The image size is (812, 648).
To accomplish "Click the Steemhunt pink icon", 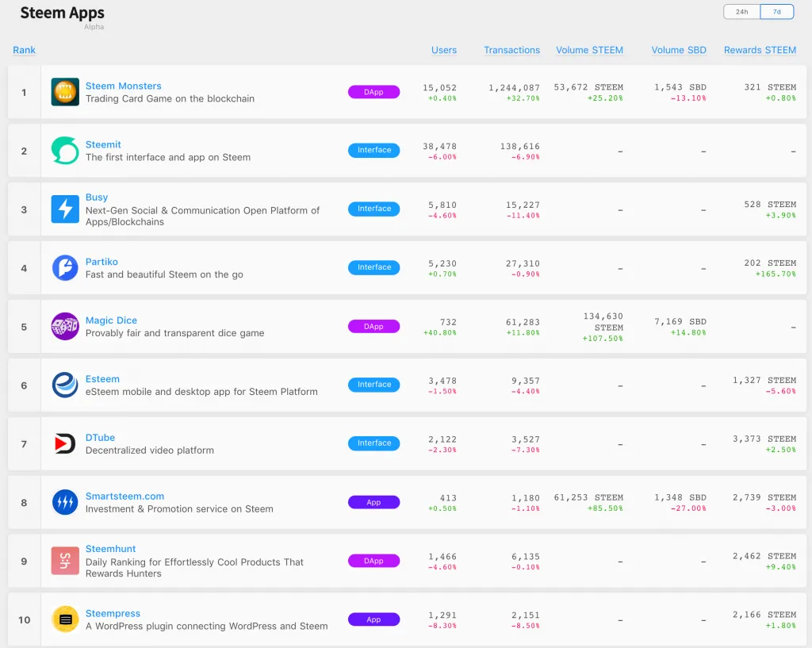I will (x=65, y=561).
